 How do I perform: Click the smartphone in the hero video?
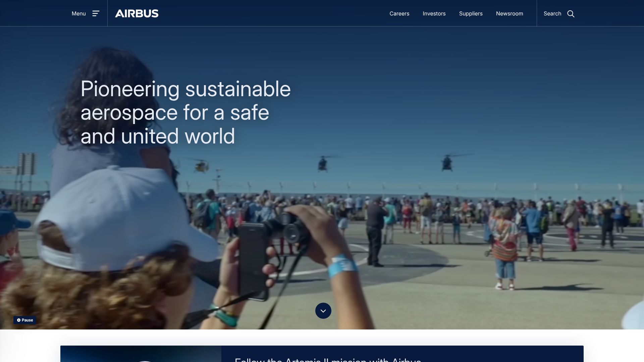click(253, 260)
